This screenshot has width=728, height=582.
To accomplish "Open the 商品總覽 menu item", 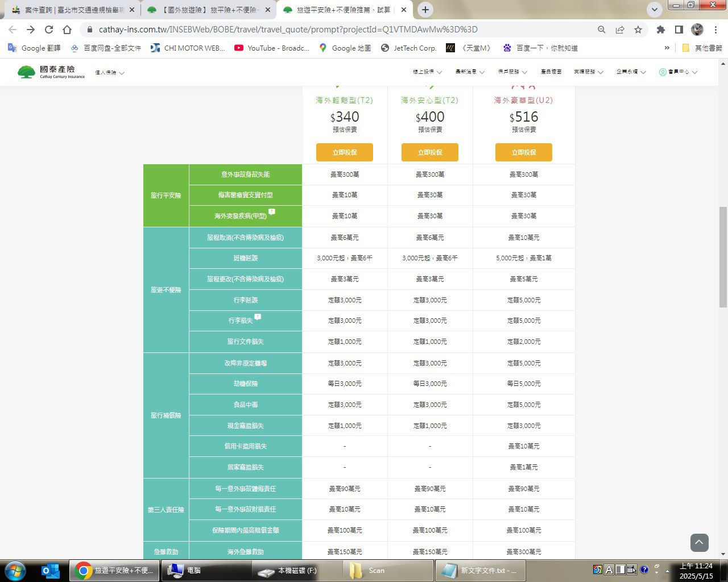I will pyautogui.click(x=551, y=72).
